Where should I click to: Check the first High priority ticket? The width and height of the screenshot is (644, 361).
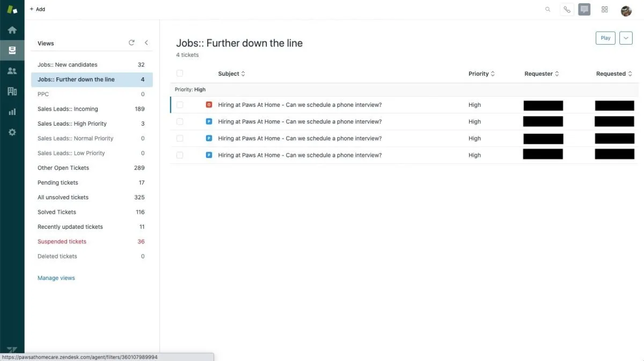click(179, 104)
